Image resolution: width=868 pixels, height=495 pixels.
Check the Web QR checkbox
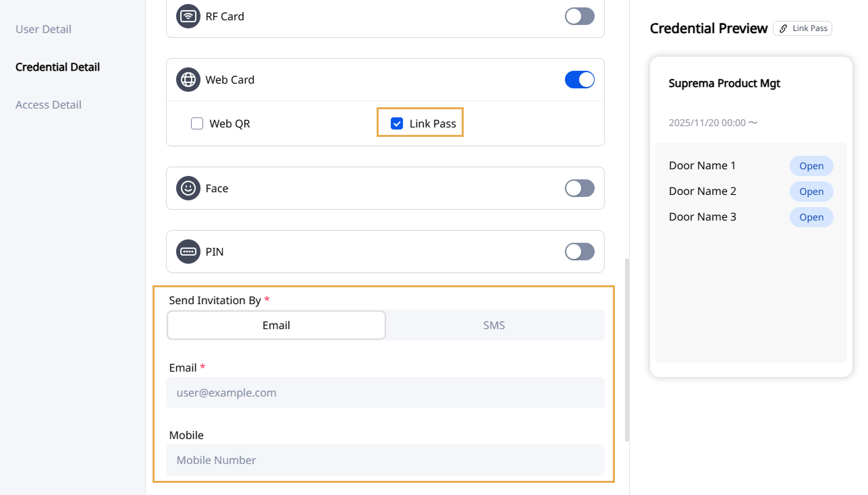(197, 123)
